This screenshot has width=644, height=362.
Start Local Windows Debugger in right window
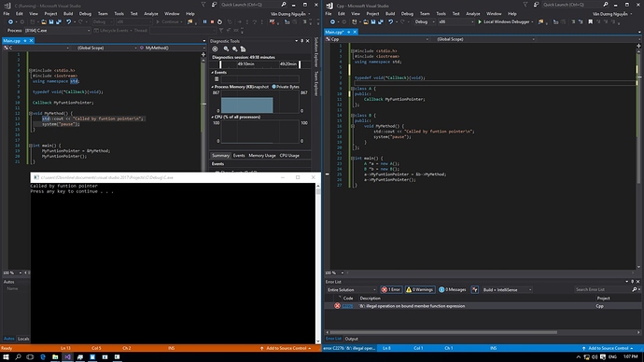[505, 21]
